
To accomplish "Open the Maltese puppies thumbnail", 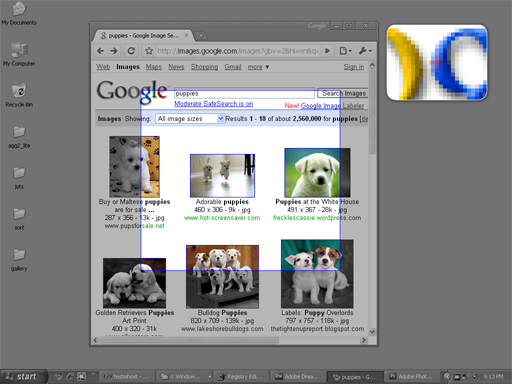I will click(x=134, y=166).
